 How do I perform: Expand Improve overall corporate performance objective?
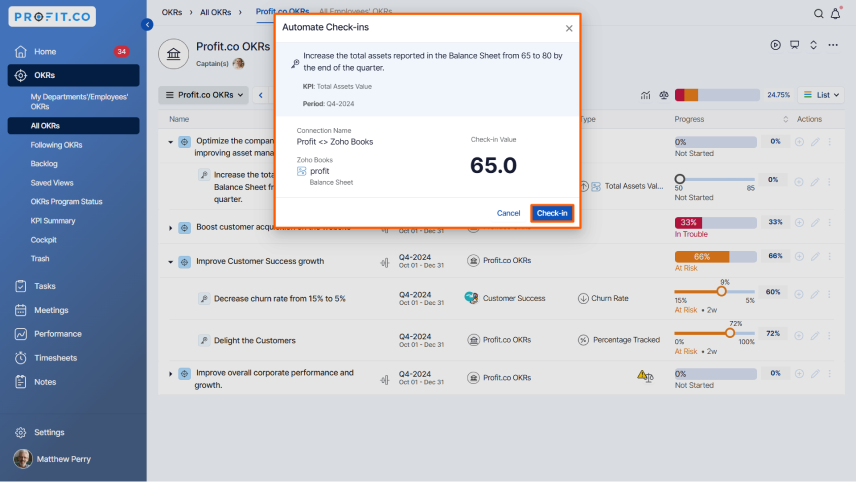pos(170,374)
